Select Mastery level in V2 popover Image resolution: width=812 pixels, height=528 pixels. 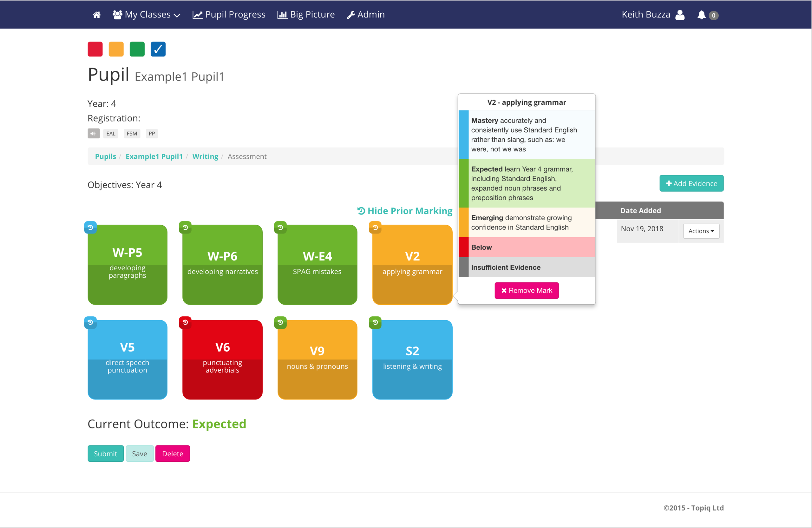click(527, 135)
